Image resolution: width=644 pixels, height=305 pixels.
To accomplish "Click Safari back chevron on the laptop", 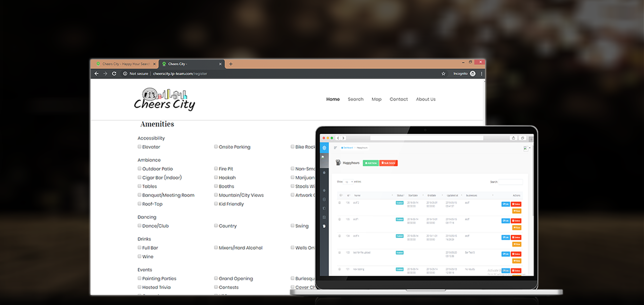I will [338, 138].
